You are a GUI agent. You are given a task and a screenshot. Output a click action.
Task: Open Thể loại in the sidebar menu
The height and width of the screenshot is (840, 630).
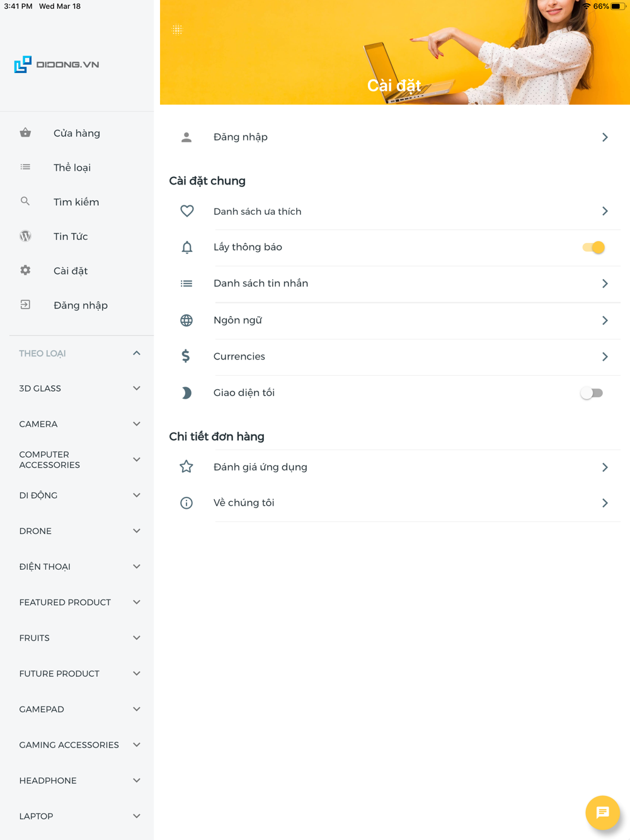pos(72,167)
